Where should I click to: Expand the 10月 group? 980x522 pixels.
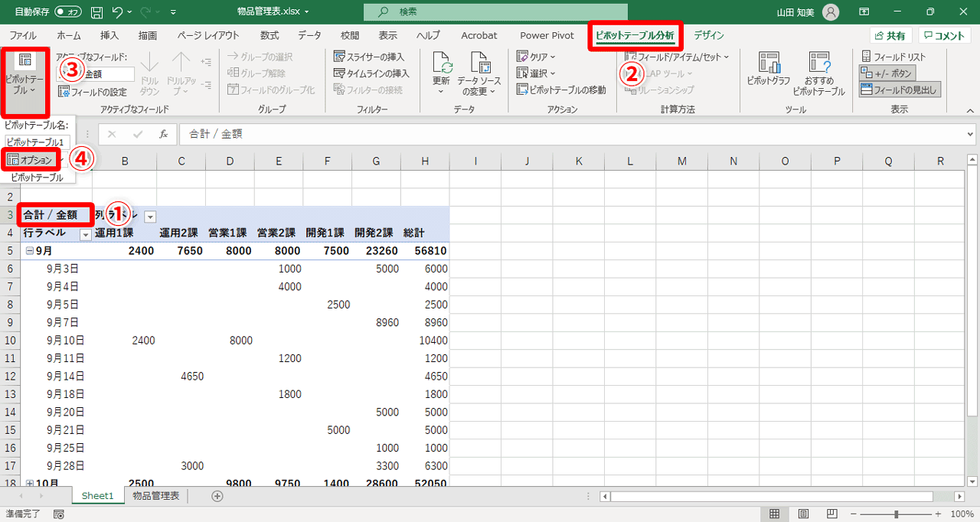(x=30, y=484)
